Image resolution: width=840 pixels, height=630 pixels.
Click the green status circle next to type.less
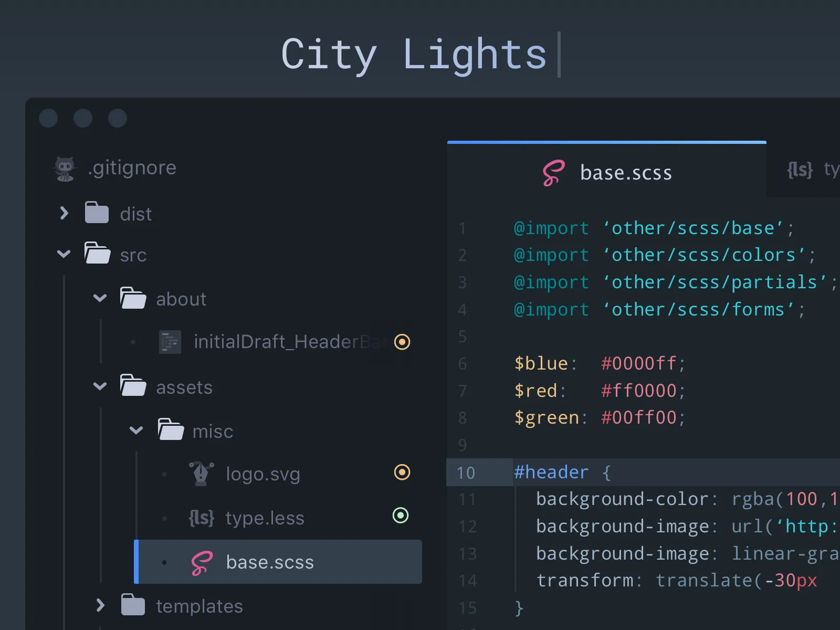(401, 515)
